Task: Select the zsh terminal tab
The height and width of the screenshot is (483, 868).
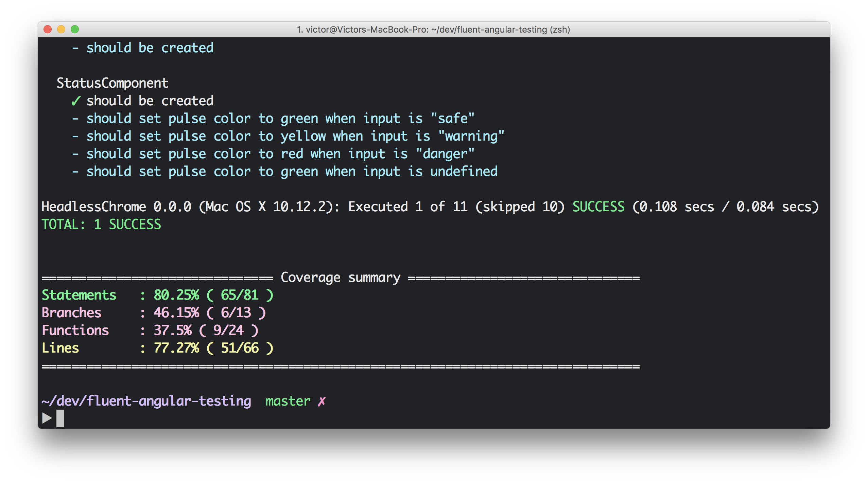Action: (433, 29)
